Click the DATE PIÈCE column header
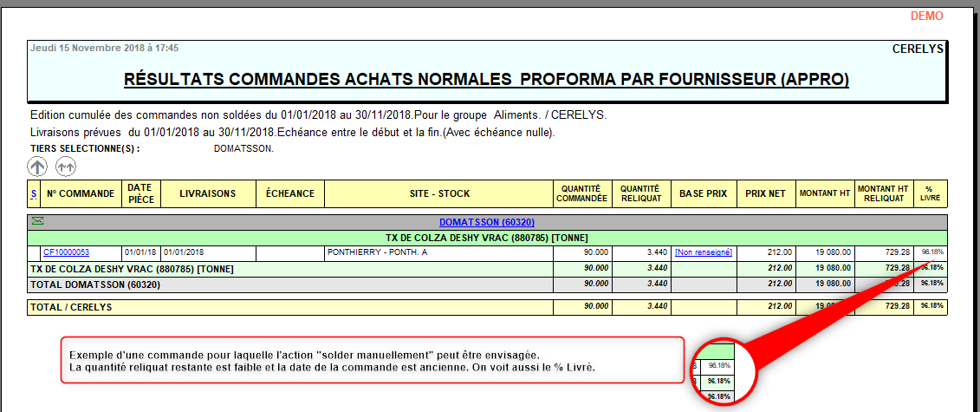This screenshot has height=412, width=980. pos(140,193)
